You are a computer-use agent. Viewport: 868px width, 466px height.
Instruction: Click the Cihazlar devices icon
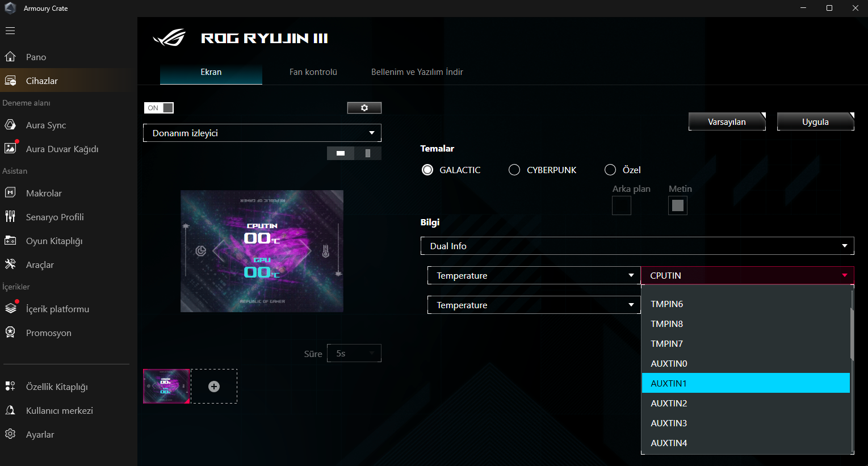(x=10, y=81)
